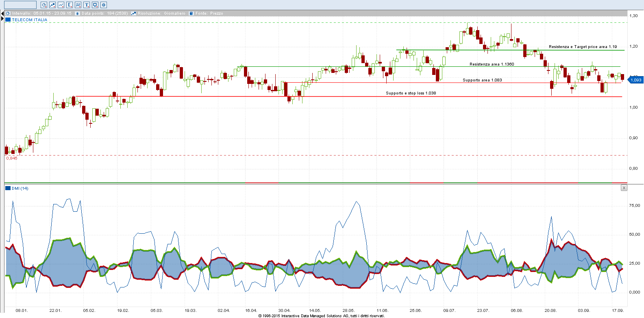This screenshot has width=644, height=318.
Task: Click the Fonte Prezzo database icon
Action: pos(191,13)
